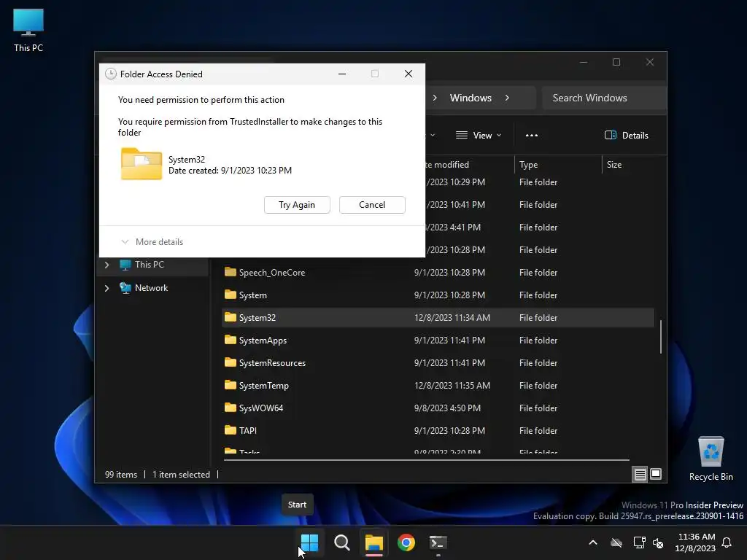Select the System folder row
The height and width of the screenshot is (560, 747).
(438, 295)
